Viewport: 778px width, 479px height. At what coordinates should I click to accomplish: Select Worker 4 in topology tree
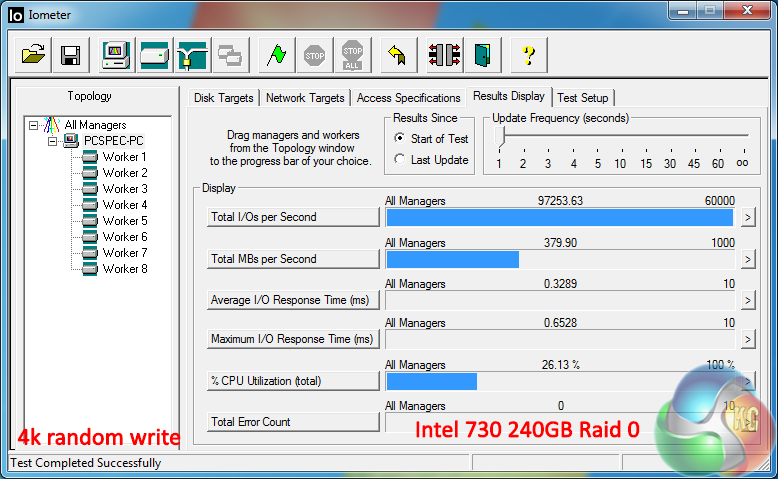point(125,205)
